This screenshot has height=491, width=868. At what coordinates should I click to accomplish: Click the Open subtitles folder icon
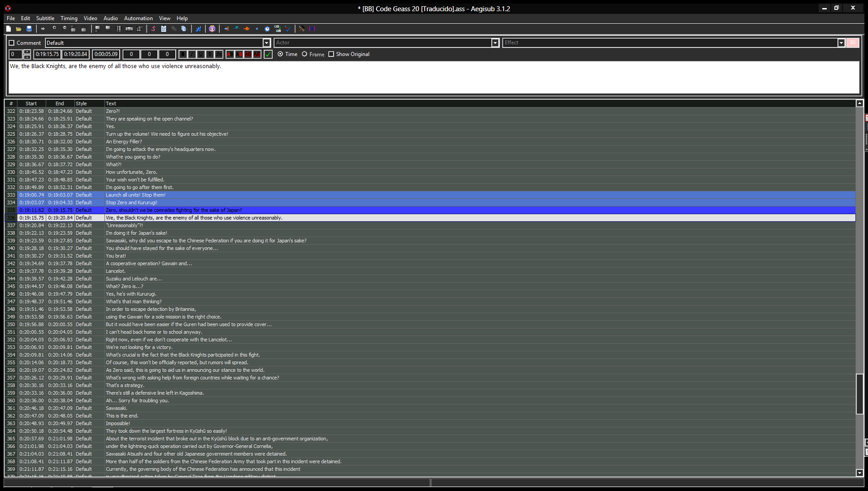click(x=19, y=29)
